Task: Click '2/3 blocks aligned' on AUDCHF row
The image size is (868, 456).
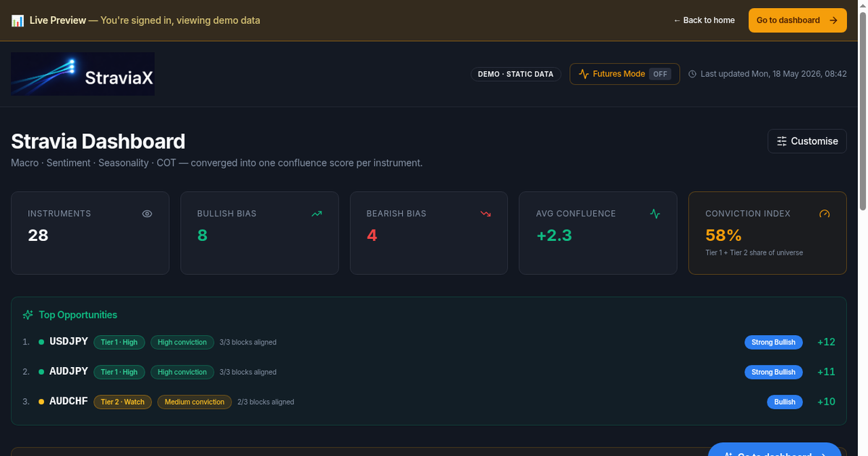Action: pos(265,402)
